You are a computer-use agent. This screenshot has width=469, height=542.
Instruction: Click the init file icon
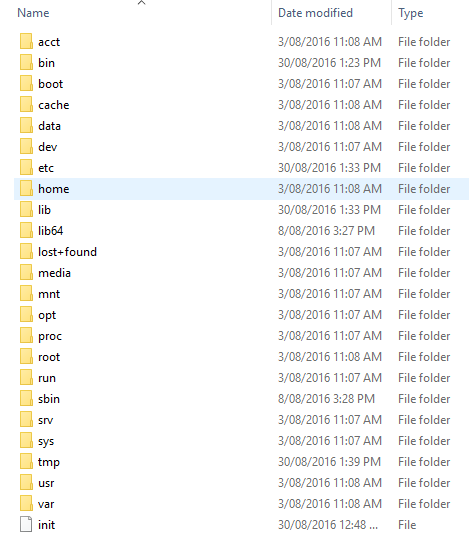click(x=26, y=525)
